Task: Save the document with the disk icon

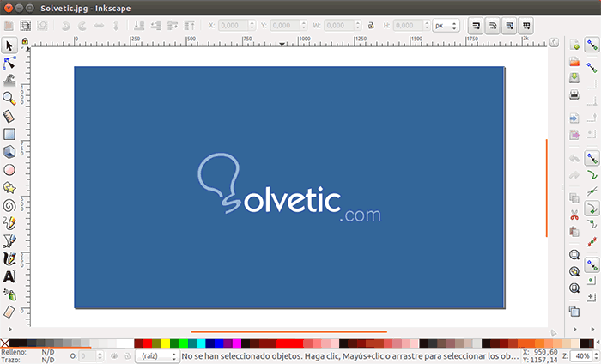Action: 574,78
